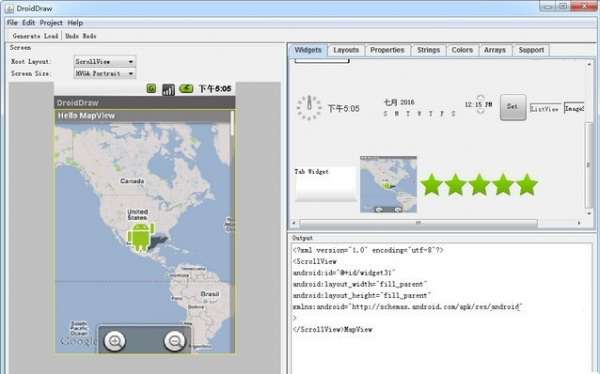Click the zoom in magnifier on map
600x374 pixels.
pyautogui.click(x=115, y=341)
